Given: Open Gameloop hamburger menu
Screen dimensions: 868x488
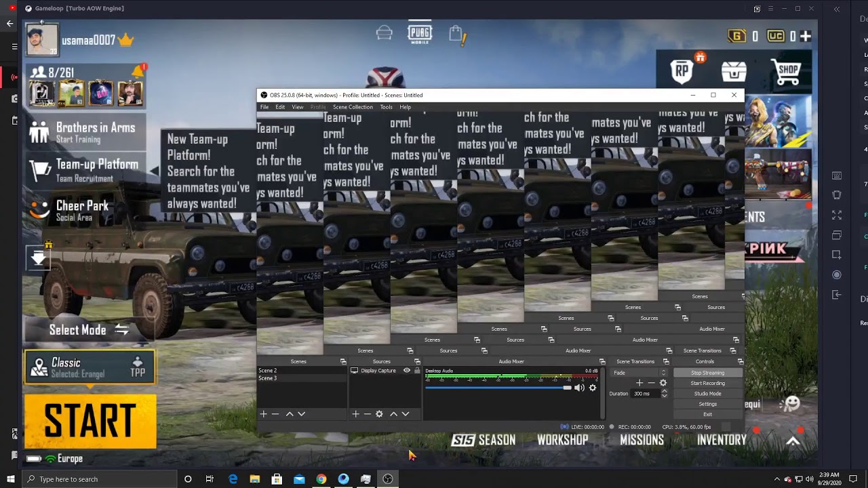Looking at the screenshot, I should [x=770, y=9].
